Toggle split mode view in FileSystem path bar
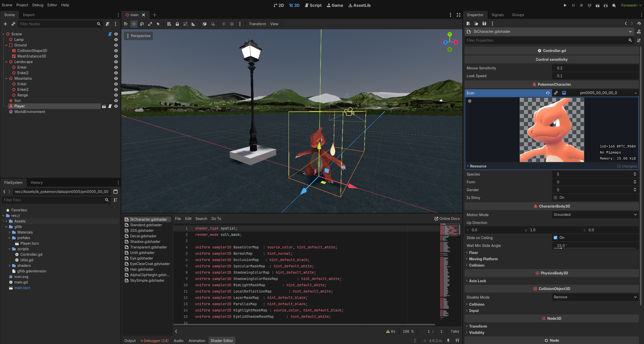This screenshot has width=644, height=344. [x=116, y=192]
